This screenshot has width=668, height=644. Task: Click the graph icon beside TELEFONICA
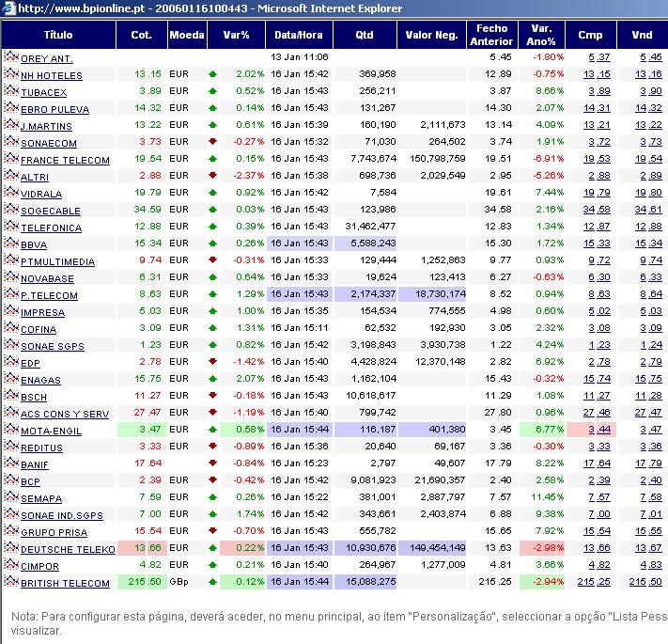11,227
